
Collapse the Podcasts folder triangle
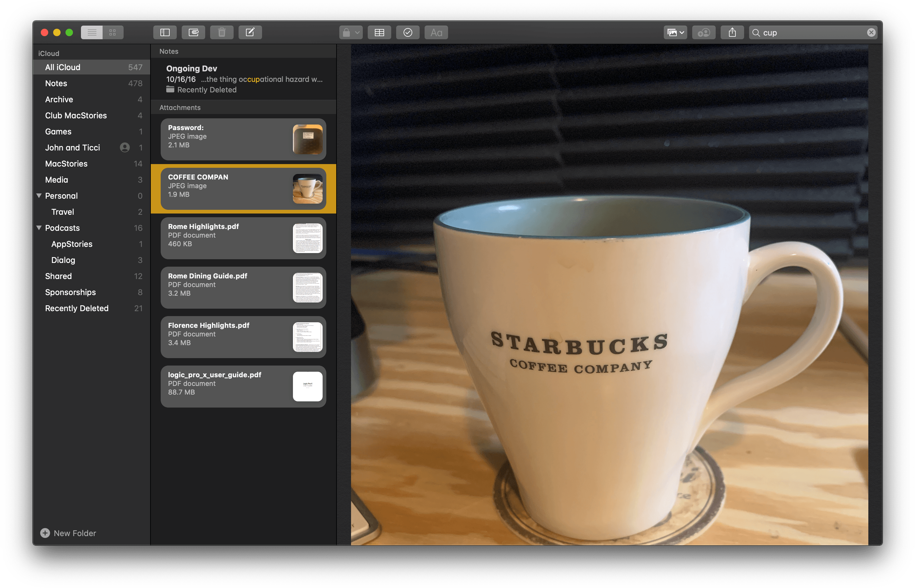(x=39, y=227)
